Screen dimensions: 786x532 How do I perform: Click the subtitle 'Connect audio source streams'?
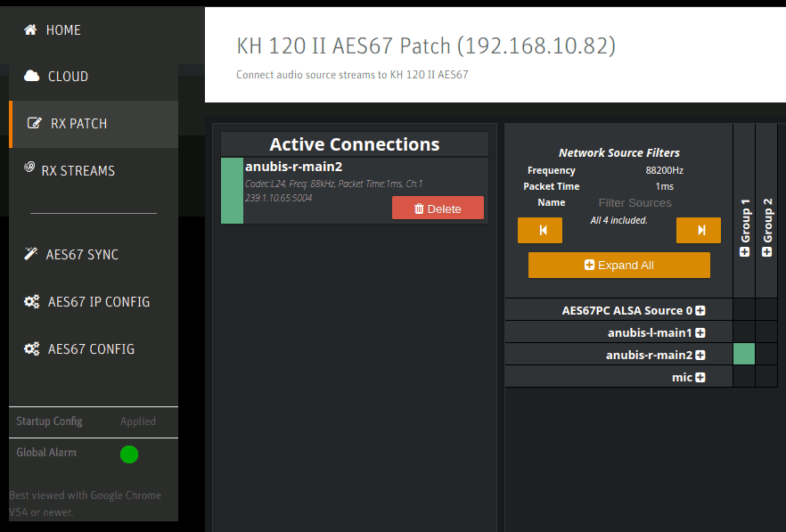[352, 75]
